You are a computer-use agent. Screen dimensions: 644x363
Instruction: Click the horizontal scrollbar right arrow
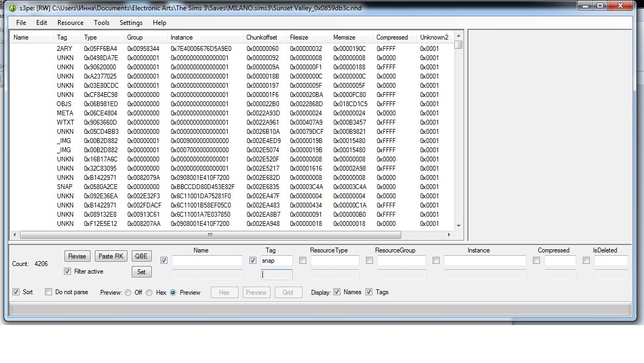(449, 235)
